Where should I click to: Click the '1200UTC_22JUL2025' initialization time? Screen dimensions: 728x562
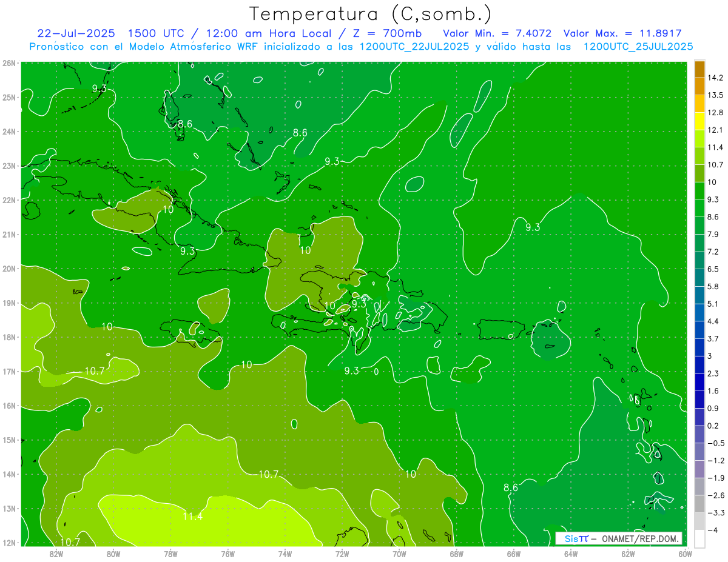[414, 46]
